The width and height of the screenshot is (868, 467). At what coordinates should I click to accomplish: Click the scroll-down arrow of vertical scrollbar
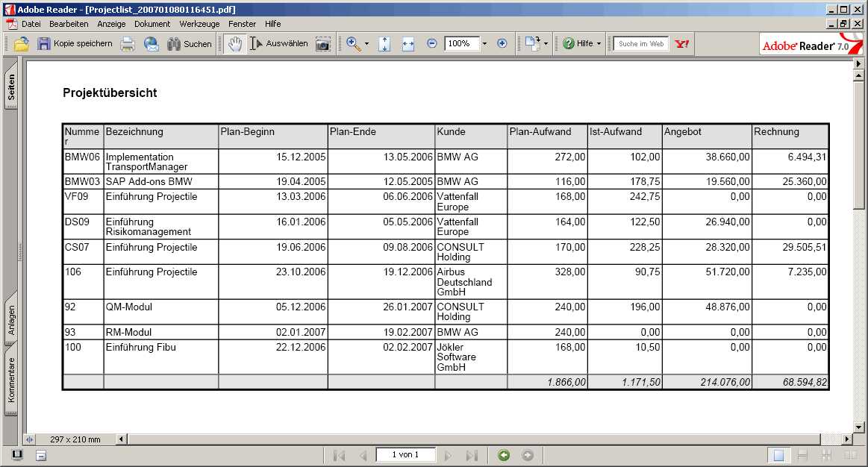click(858, 427)
